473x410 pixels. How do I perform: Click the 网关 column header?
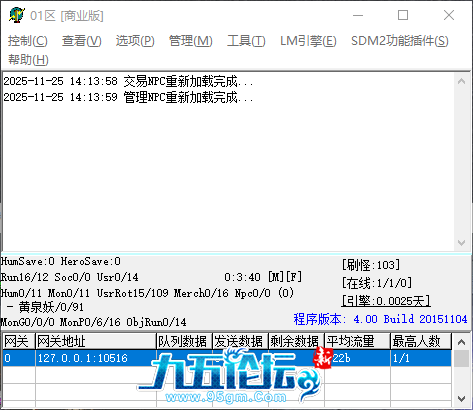(x=19, y=341)
